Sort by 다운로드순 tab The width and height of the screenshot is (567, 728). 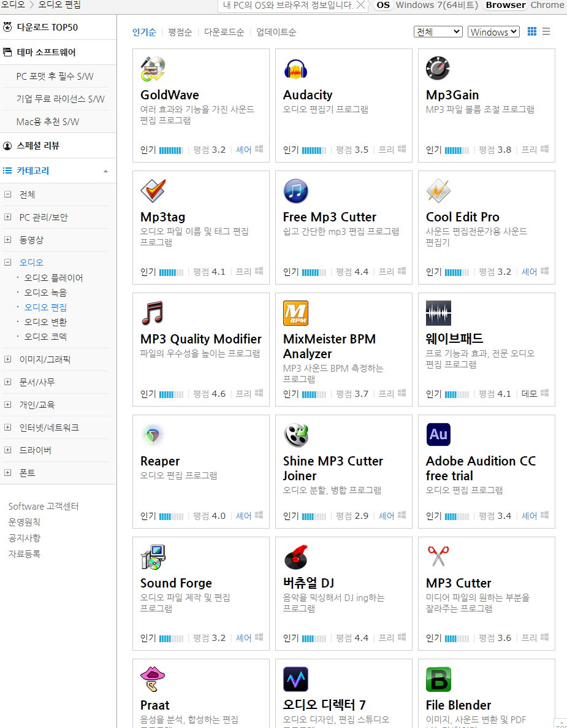[224, 32]
